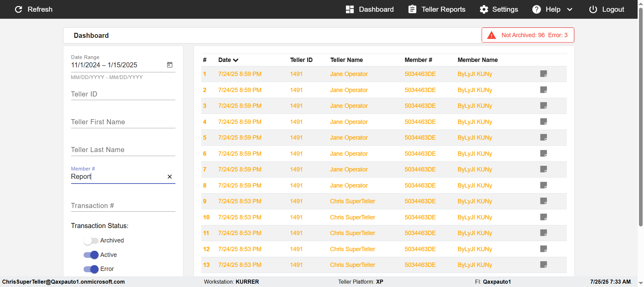Select member number 5034463DE in row 12
Viewport: 644px width, 287px height.
[x=420, y=249]
